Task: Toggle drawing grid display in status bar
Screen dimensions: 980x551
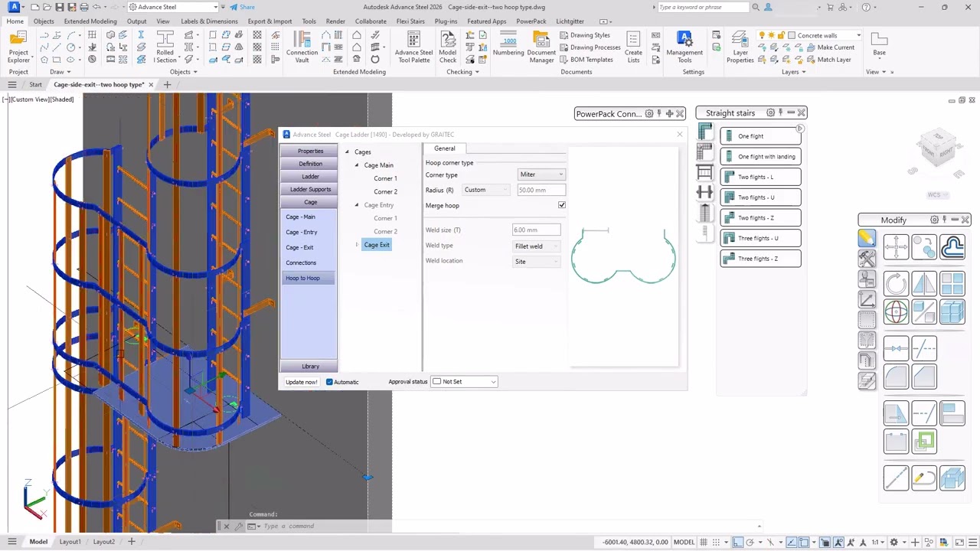Action: coord(704,542)
